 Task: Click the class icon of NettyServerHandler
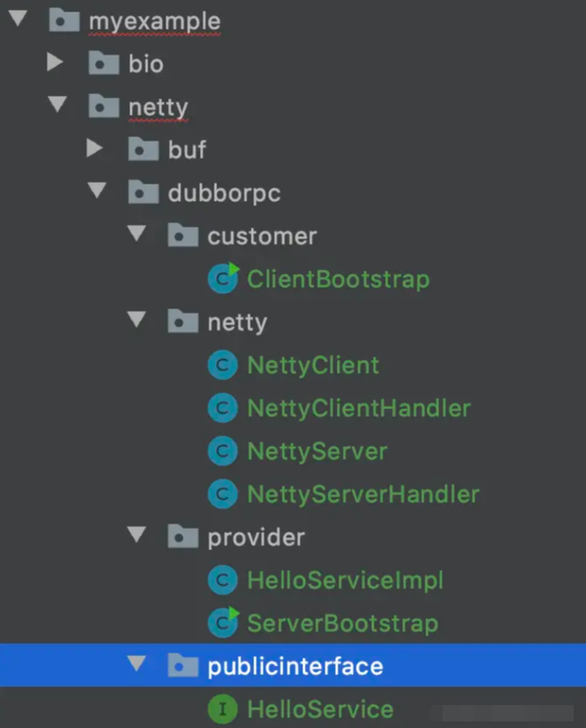[x=222, y=494]
